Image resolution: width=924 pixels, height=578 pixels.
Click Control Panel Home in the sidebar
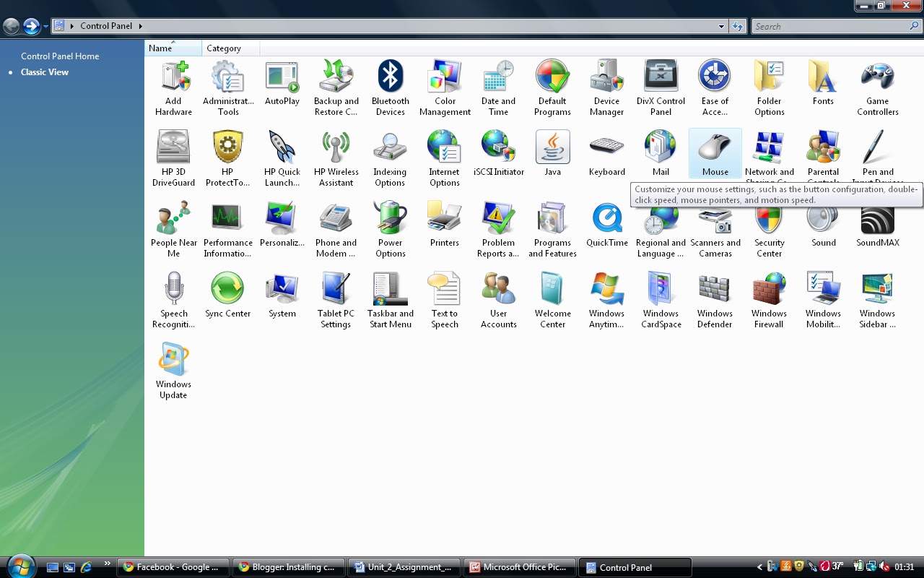[x=59, y=56]
